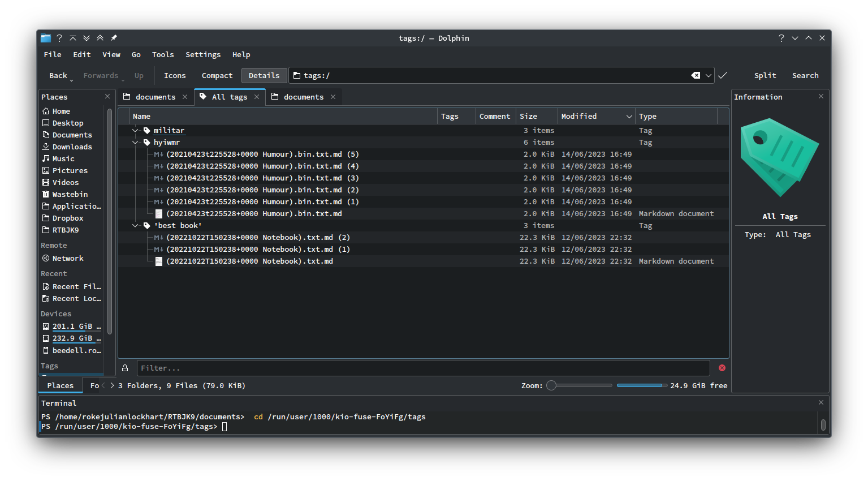Open Recent Files entry
868x481 pixels.
pos(71,287)
